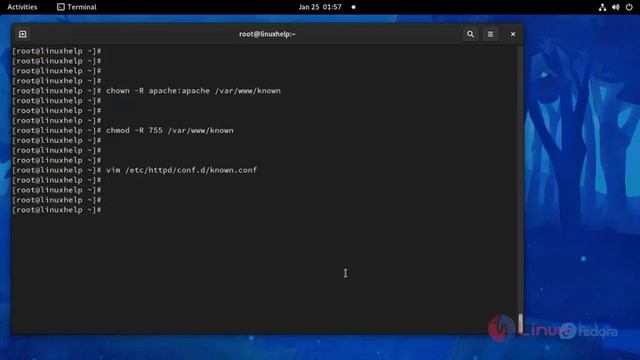Click the network status icon
This screenshot has width=640, height=360.
[x=602, y=7]
